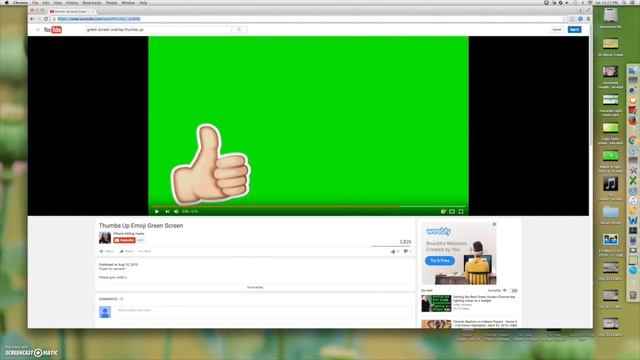Image resolution: width=640 pixels, height=360 pixels.
Task: Expand description with Show more
Action: tap(255, 287)
